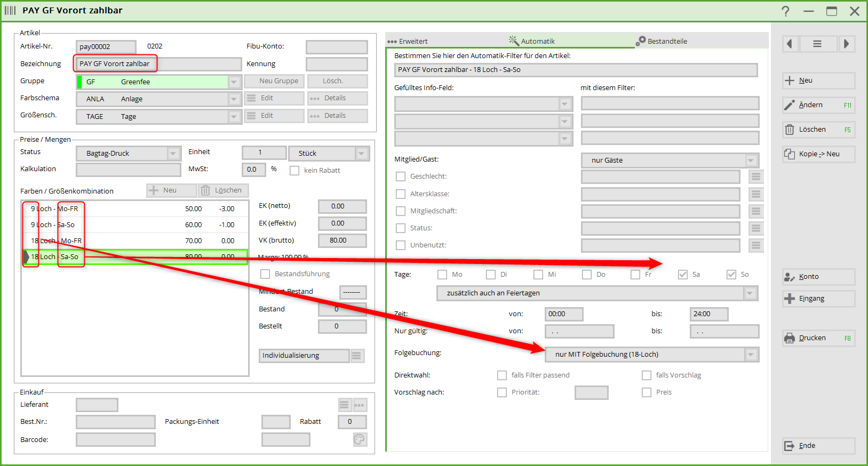This screenshot has width=868, height=466.
Task: Expand the Mitglied/Gast nur Gäste dropdown
Action: 751,160
